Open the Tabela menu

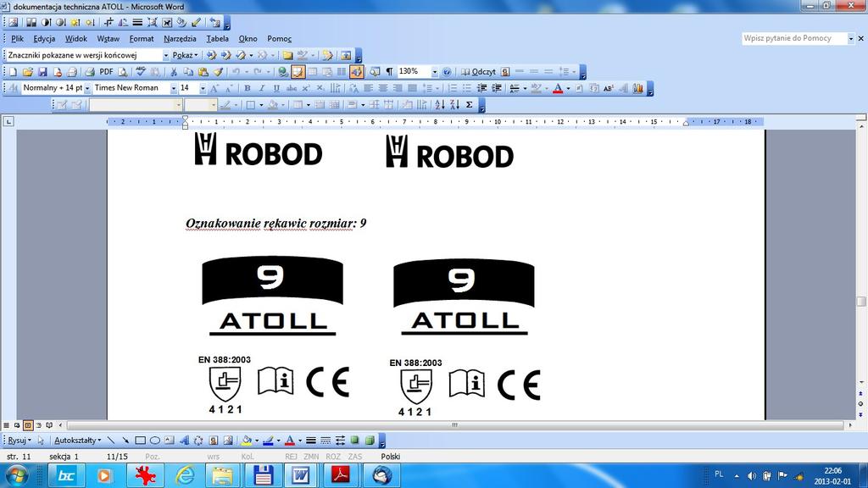pos(217,39)
